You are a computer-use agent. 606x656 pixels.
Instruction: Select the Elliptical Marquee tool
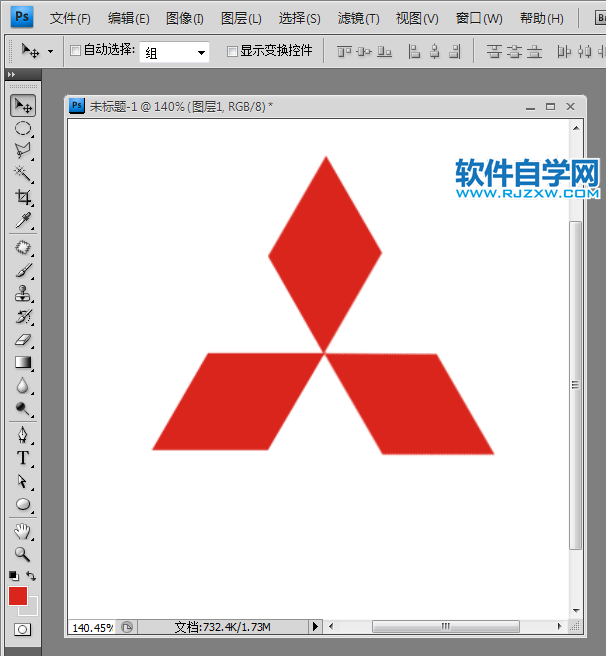23,128
